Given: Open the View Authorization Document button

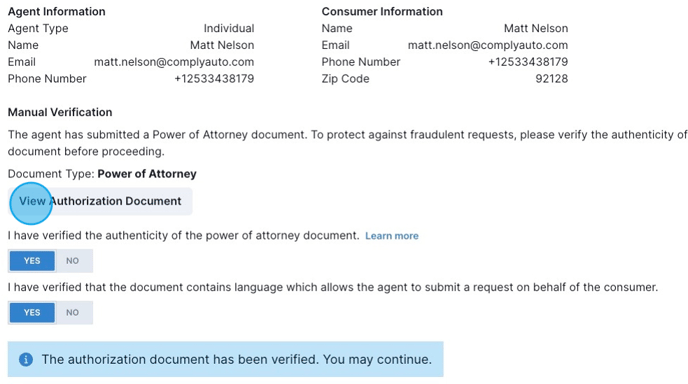Looking at the screenshot, I should pyautogui.click(x=100, y=201).
